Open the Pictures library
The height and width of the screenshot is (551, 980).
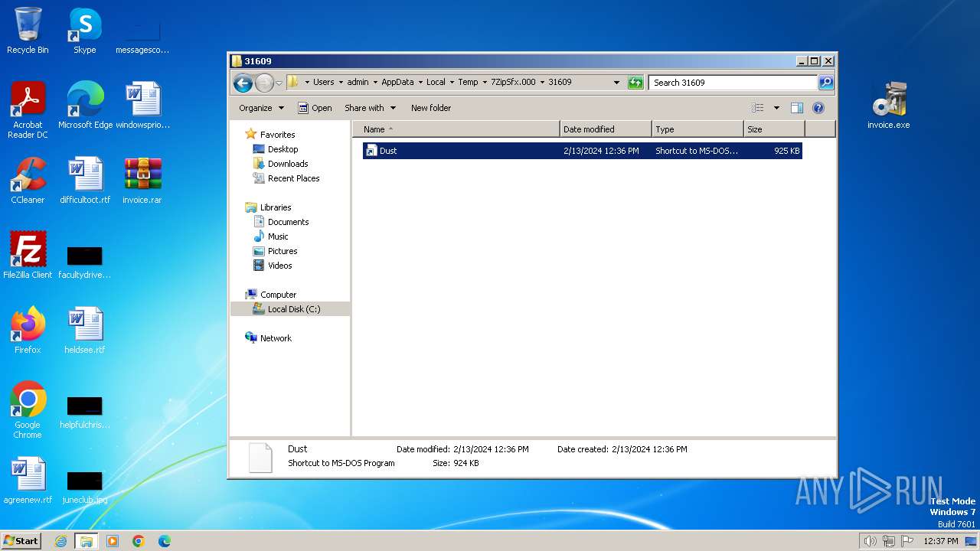coord(282,251)
